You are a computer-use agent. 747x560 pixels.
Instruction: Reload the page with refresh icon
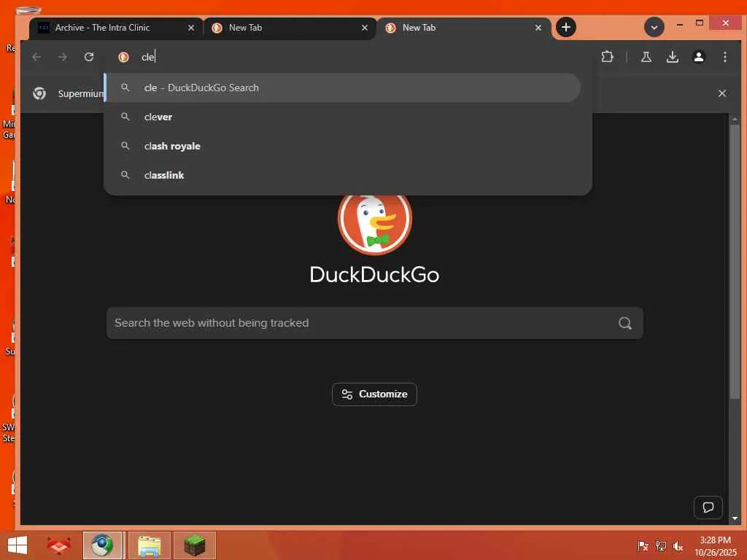[x=88, y=57]
